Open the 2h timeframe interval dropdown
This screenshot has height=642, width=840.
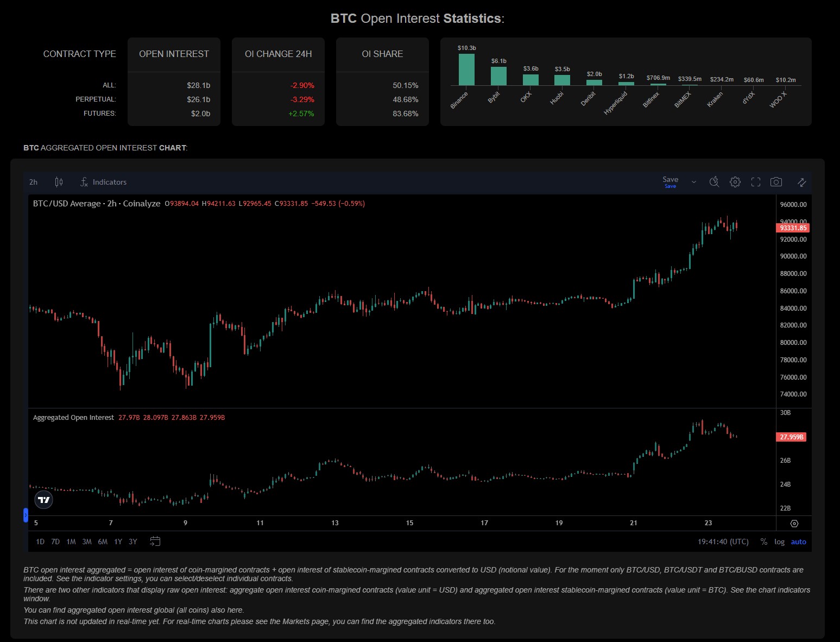click(34, 182)
